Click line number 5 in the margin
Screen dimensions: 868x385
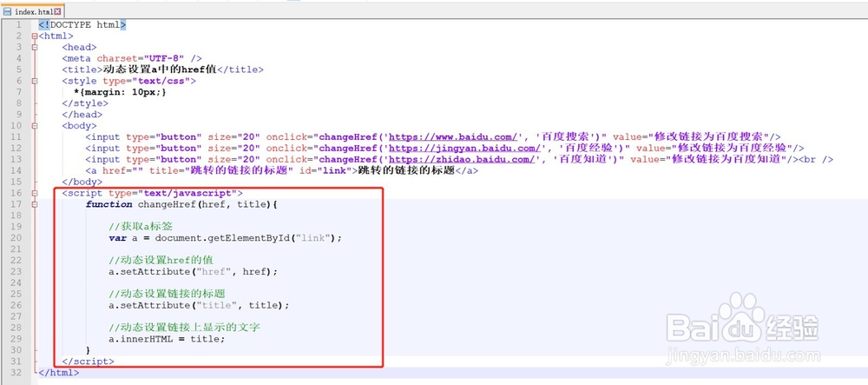coord(19,70)
